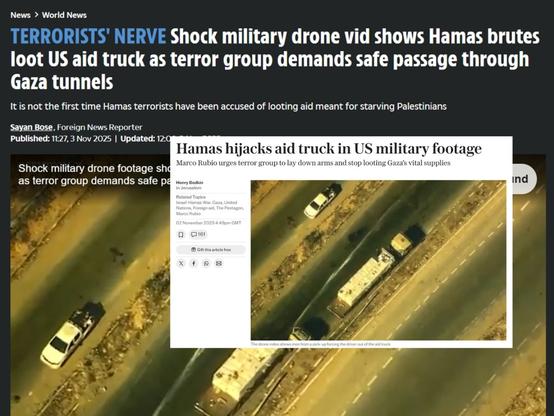554x416 pixels.
Task: Click the Marco Rubio subheadline text
Action: (313, 163)
